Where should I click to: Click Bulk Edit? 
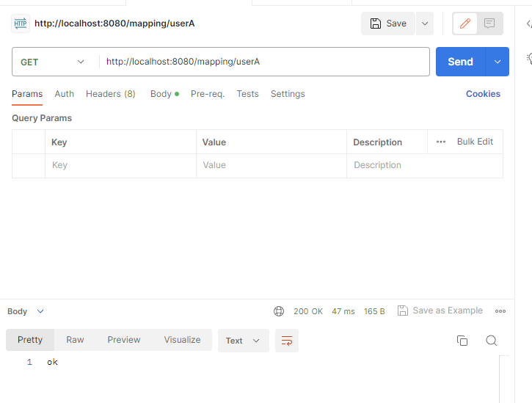tap(475, 142)
